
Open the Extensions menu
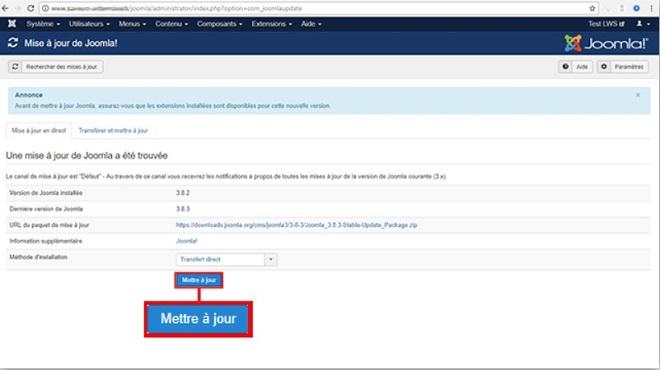(271, 24)
